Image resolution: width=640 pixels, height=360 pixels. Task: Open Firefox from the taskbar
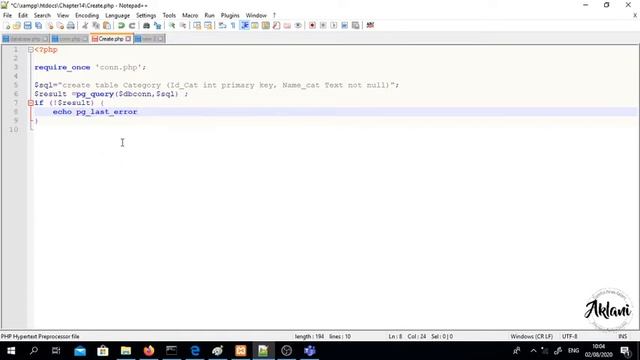[149, 351]
